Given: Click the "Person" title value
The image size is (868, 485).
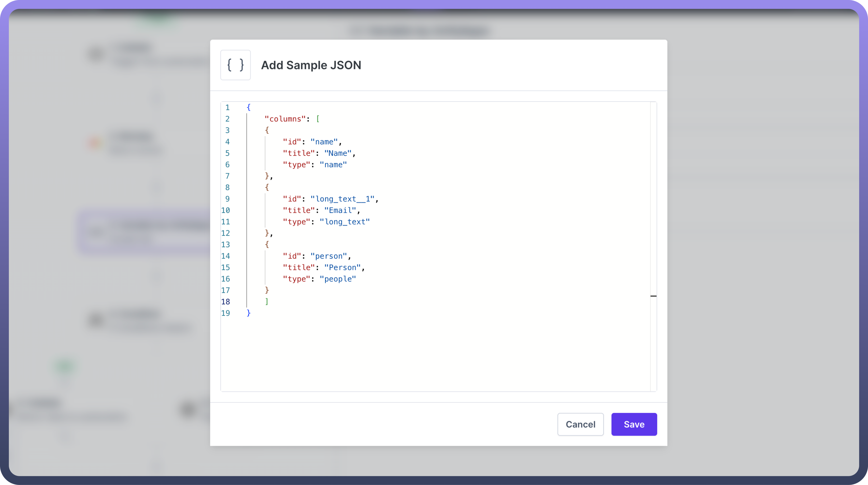Looking at the screenshot, I should point(342,267).
